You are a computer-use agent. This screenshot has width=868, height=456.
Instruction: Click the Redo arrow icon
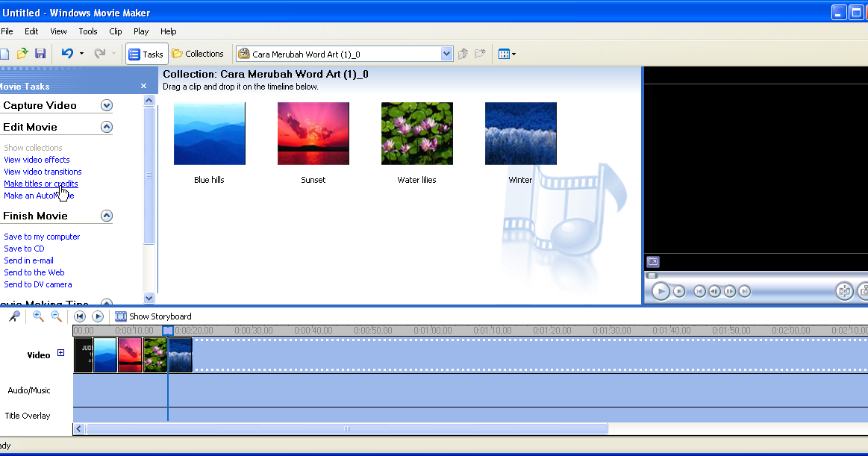coord(100,54)
